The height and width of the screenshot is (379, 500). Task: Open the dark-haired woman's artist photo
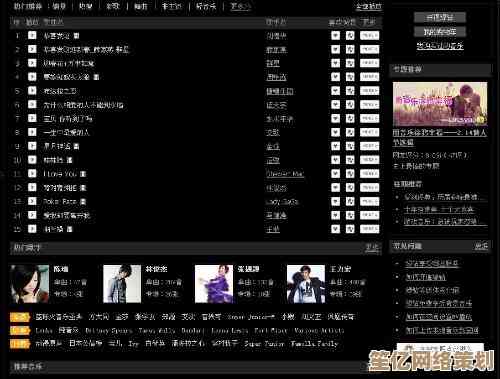coord(30,284)
